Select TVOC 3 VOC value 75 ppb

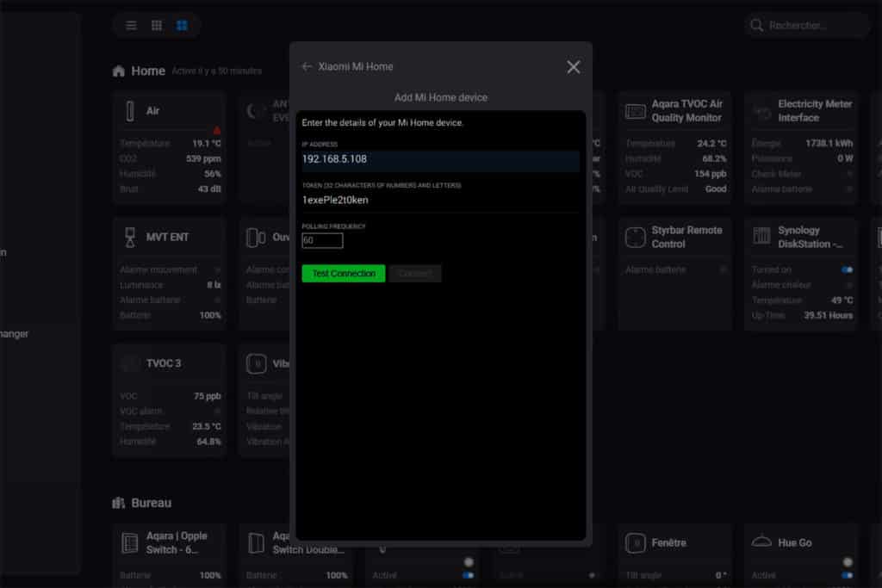(207, 396)
